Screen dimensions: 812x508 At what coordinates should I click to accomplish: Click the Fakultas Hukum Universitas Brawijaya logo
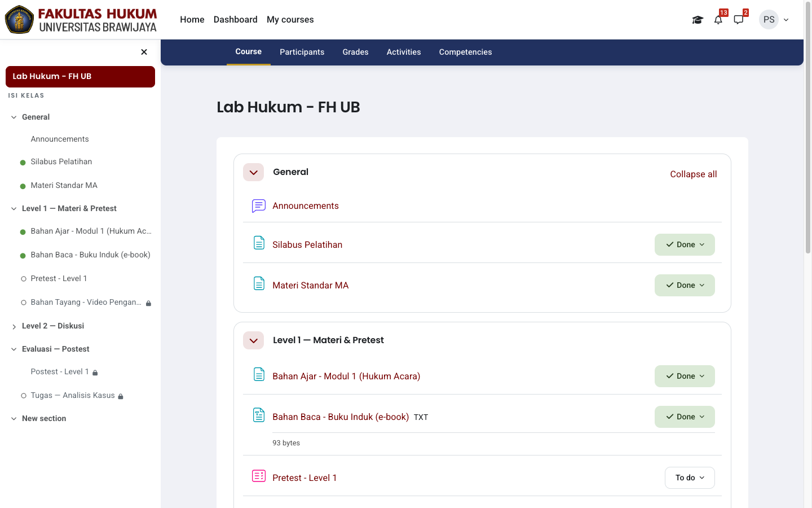pos(81,20)
